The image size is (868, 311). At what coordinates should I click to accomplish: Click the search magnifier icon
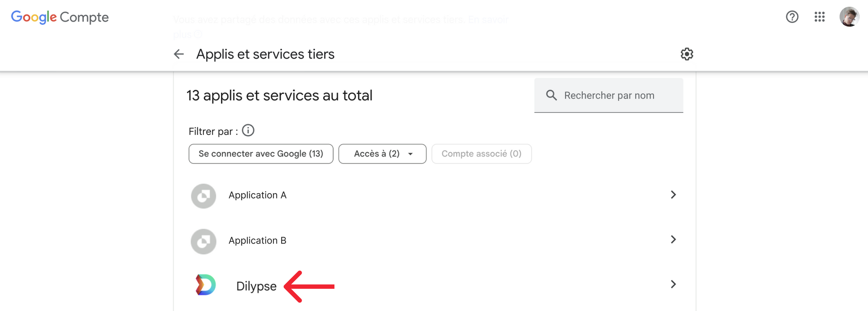point(551,95)
